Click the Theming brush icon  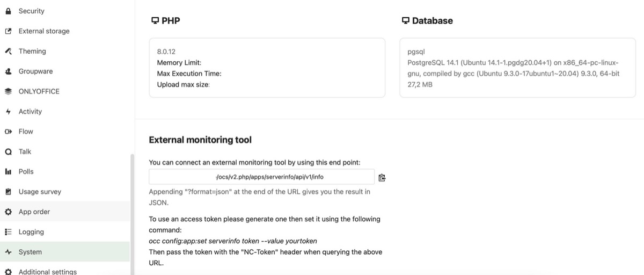(x=8, y=51)
